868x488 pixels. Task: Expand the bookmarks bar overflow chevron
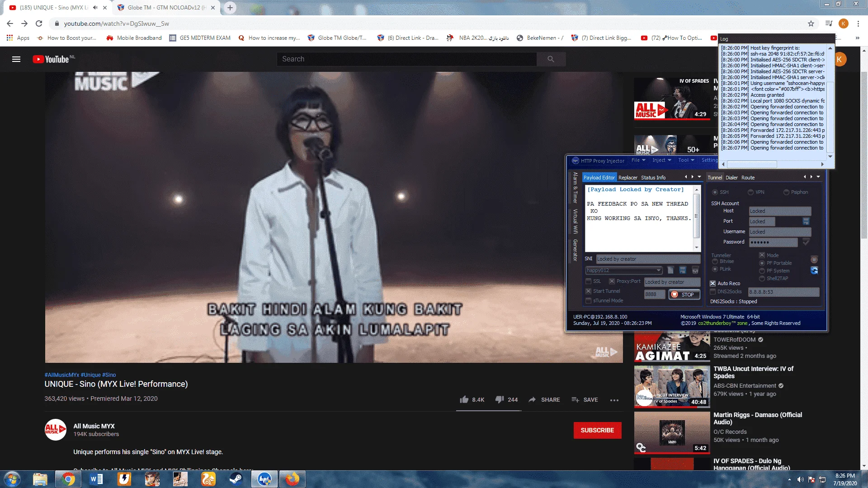coord(858,38)
